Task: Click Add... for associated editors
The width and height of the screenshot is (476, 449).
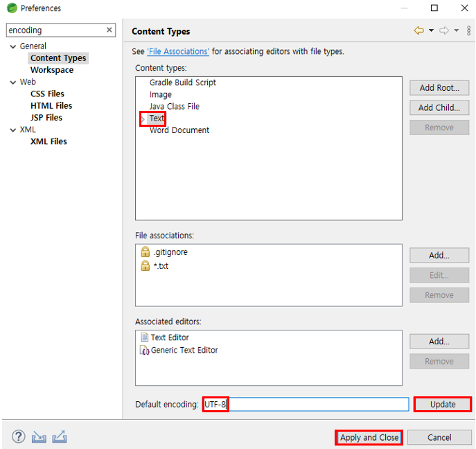Action: [439, 341]
